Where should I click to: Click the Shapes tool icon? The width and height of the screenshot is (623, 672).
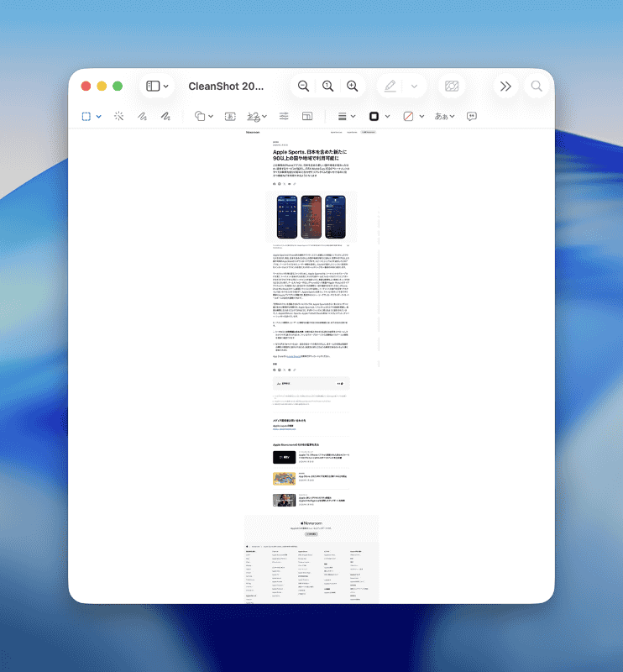200,116
